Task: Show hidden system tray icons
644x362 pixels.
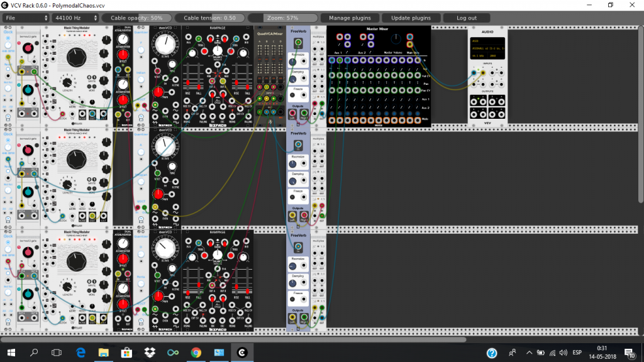Action: (529, 353)
